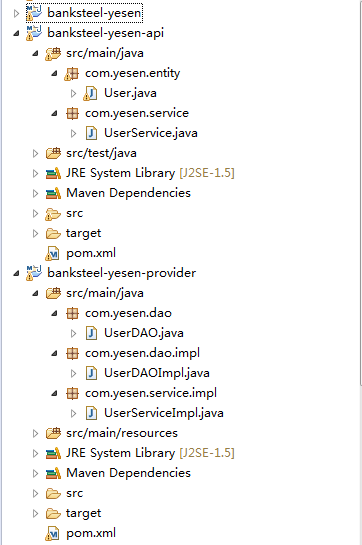362x545 pixels.
Task: Select com.yesen.service.impl package name
Action: point(151,393)
